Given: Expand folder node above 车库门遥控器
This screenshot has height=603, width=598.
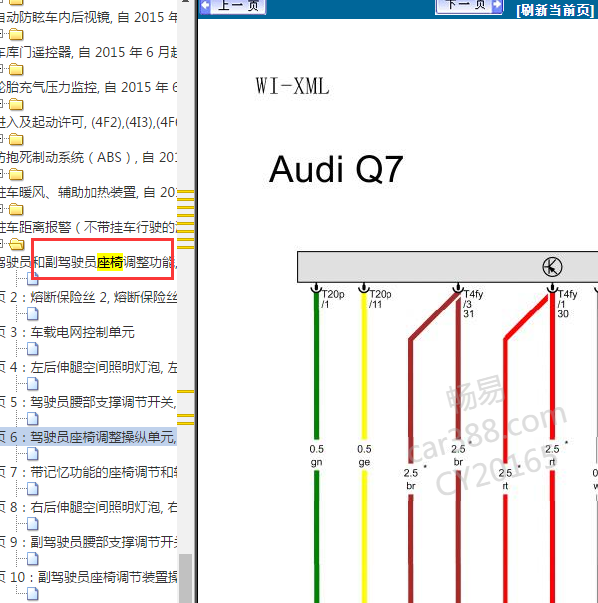Looking at the screenshot, I should click(1, 34).
